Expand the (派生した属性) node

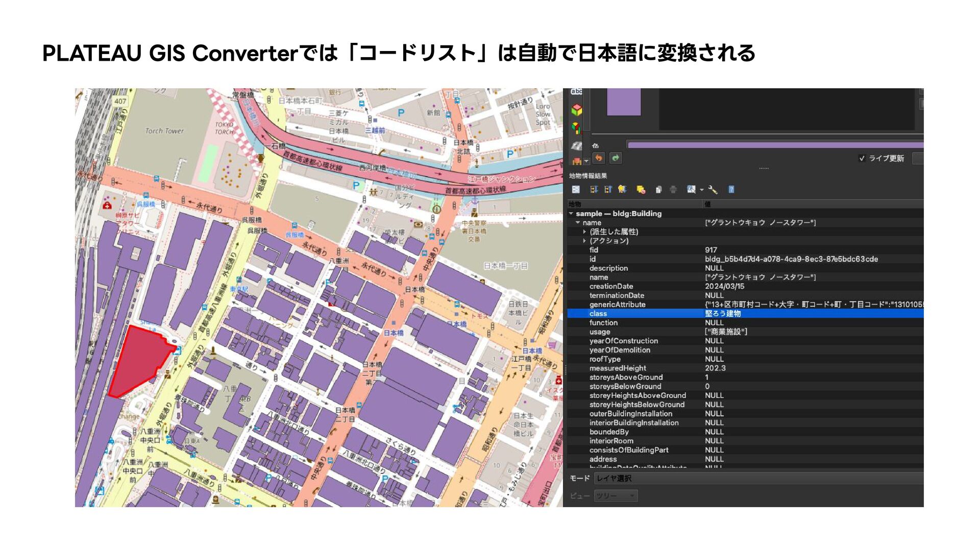(x=584, y=232)
